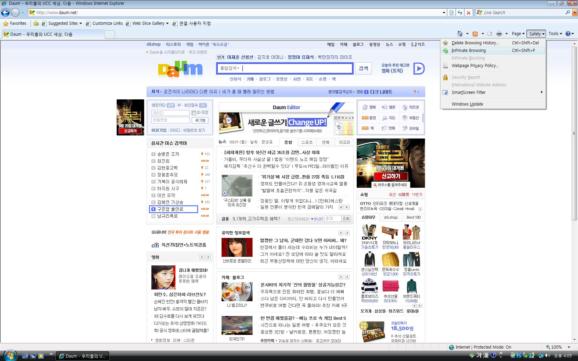Open the Home icon in command bar
The image size is (578, 361).
(x=460, y=34)
